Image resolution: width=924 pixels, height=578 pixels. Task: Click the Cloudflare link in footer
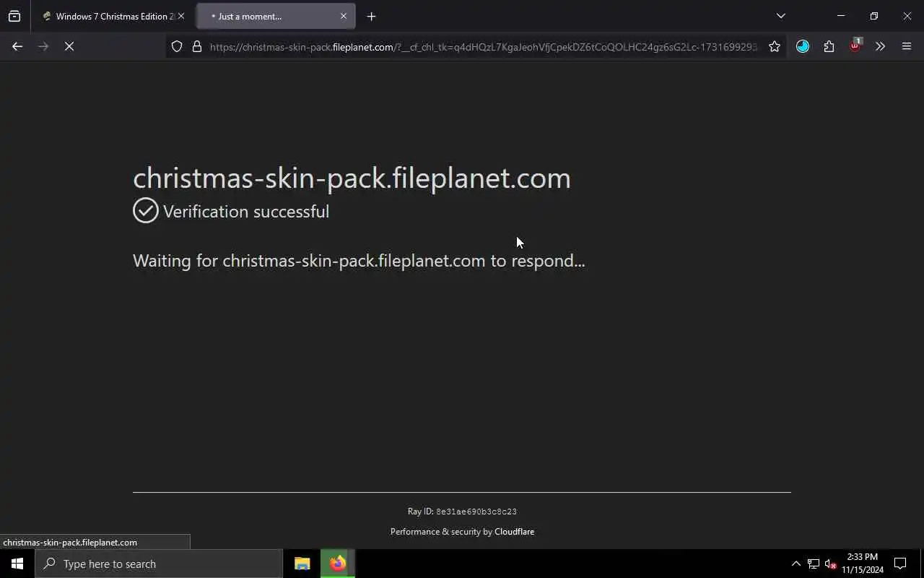coord(514,532)
